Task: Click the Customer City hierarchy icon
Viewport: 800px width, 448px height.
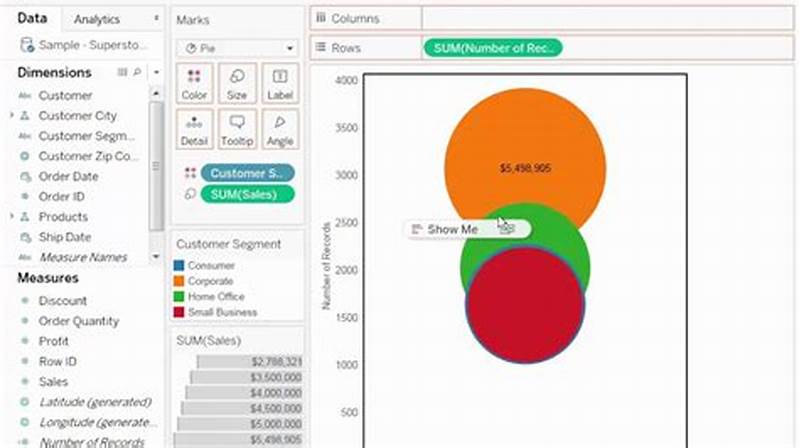Action: pyautogui.click(x=24, y=116)
